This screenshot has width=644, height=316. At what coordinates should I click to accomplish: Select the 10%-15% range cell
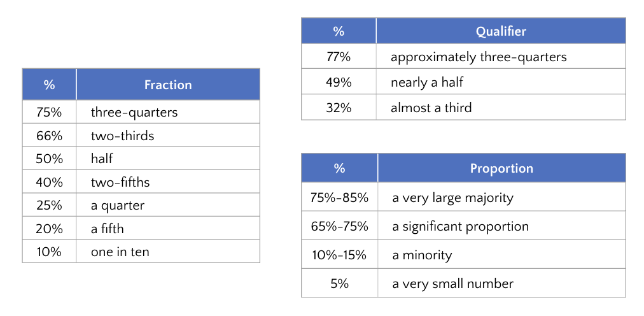(x=339, y=255)
